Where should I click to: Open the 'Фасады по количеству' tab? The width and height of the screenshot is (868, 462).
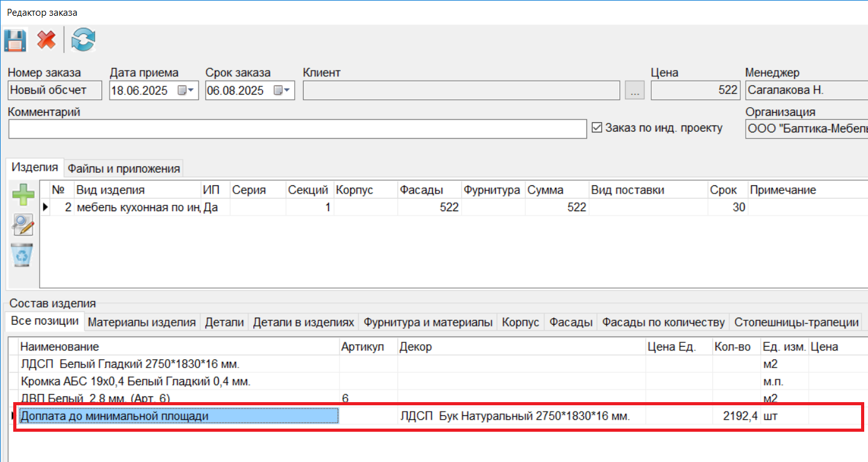[x=663, y=322]
